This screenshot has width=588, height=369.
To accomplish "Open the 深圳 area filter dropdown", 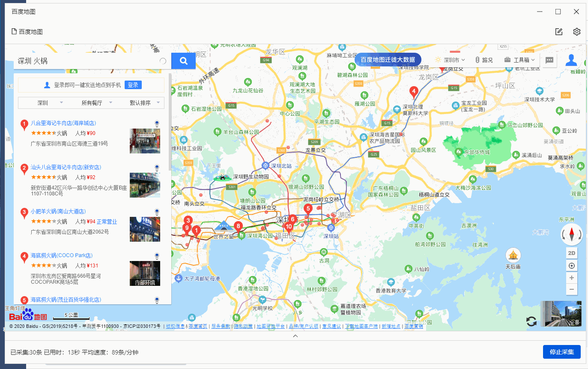I will click(42, 103).
